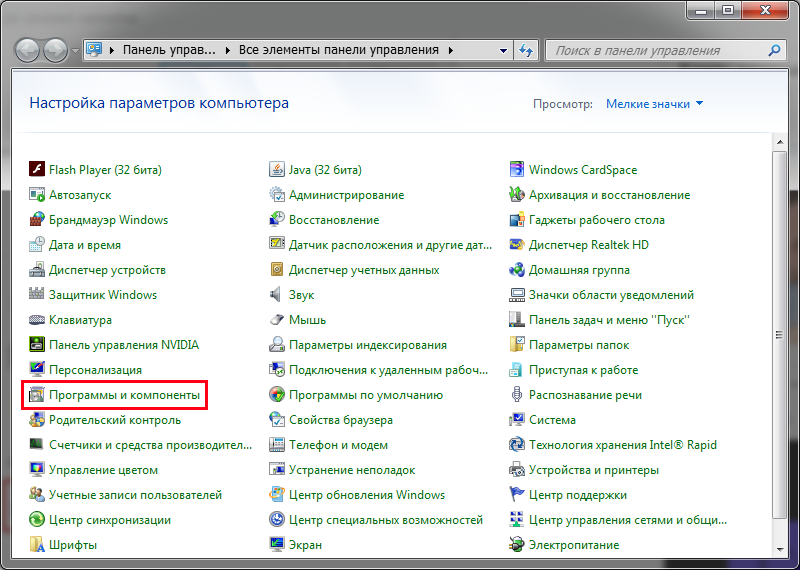The width and height of the screenshot is (800, 570).
Task: Open the Персонализация icon
Action: coord(37,369)
